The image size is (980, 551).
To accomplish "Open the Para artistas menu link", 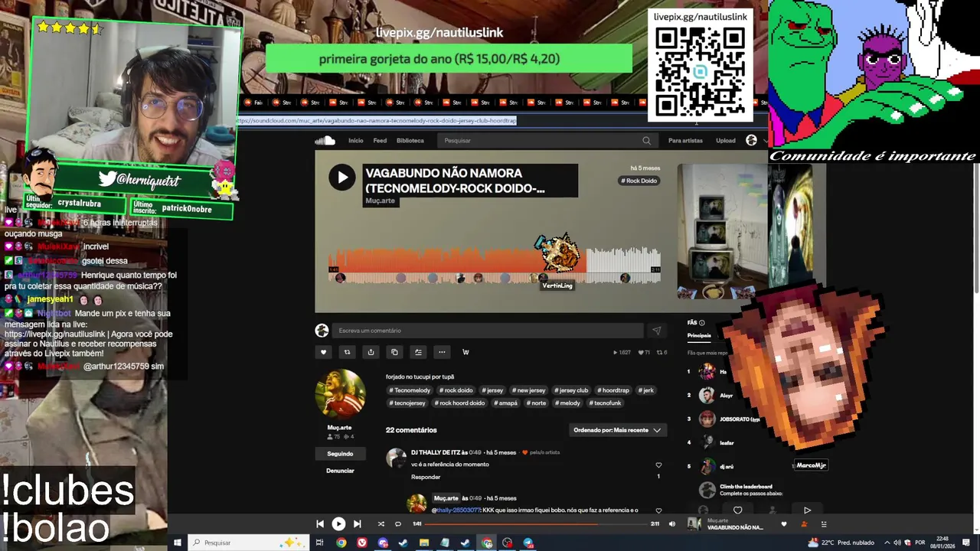I will tap(685, 141).
